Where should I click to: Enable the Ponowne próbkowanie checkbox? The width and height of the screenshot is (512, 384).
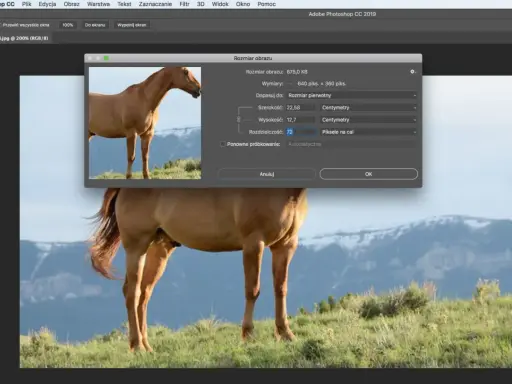pyautogui.click(x=222, y=144)
